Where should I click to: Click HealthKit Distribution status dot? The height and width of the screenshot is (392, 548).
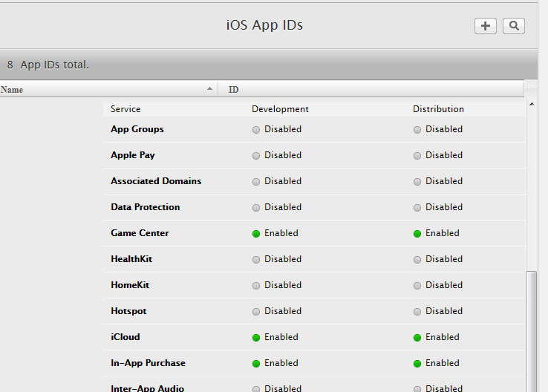[417, 260]
